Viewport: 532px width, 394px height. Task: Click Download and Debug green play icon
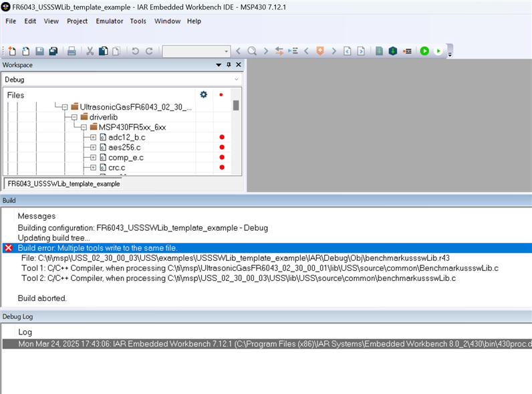[x=424, y=51]
